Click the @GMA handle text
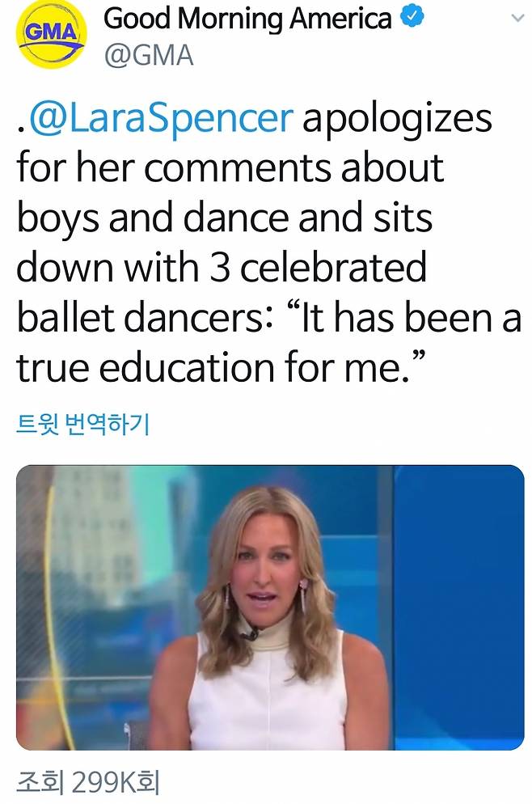This screenshot has height=804, width=532. 150,56
